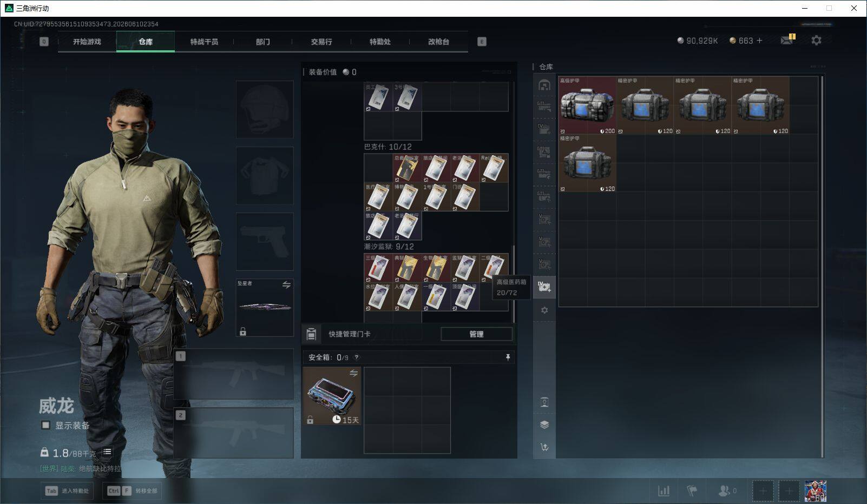This screenshot has width=867, height=504.
Task: Select the safe box item showing 15天
Action: [x=332, y=396]
